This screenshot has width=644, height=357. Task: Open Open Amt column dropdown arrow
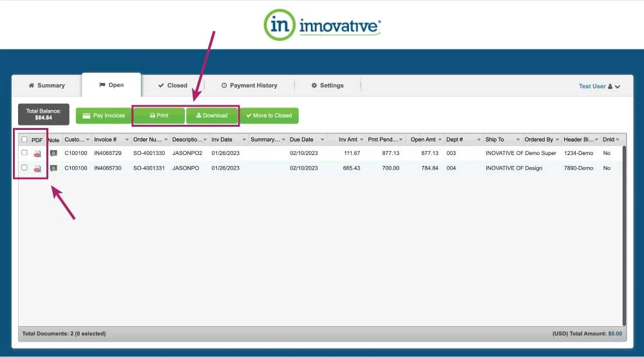point(439,140)
